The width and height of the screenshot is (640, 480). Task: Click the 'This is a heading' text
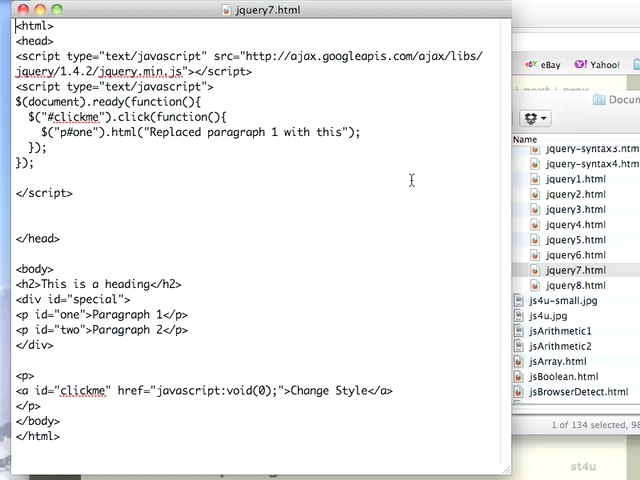click(96, 284)
